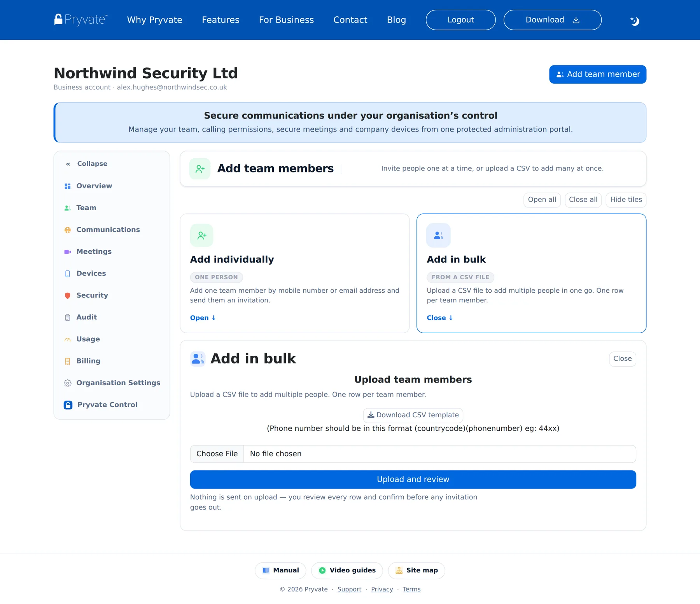Open Video guides

pyautogui.click(x=347, y=571)
